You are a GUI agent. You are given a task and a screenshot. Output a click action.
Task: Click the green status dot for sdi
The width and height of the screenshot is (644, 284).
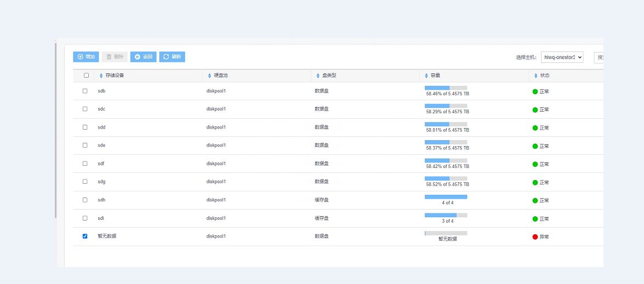pos(535,219)
